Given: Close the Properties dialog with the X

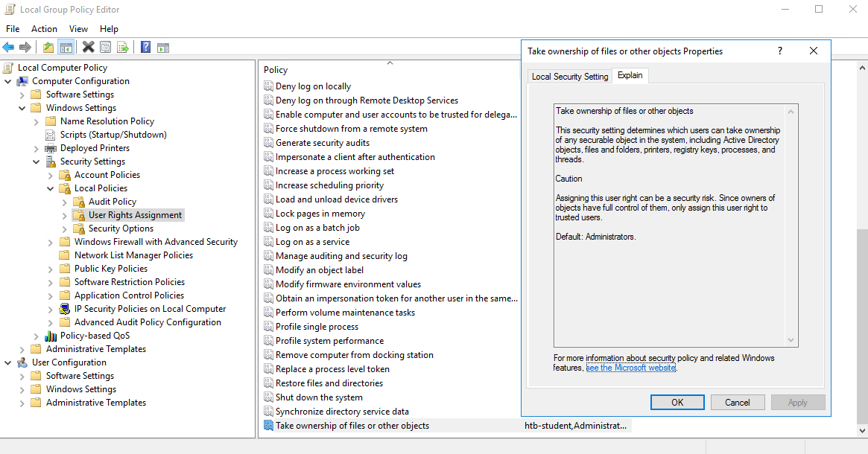Looking at the screenshot, I should click(813, 51).
